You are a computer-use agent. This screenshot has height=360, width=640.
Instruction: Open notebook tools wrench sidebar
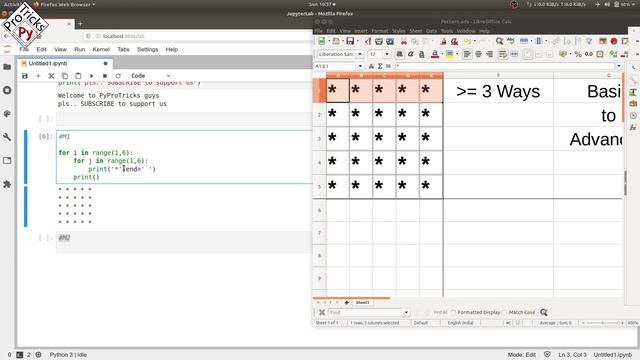coord(7,137)
